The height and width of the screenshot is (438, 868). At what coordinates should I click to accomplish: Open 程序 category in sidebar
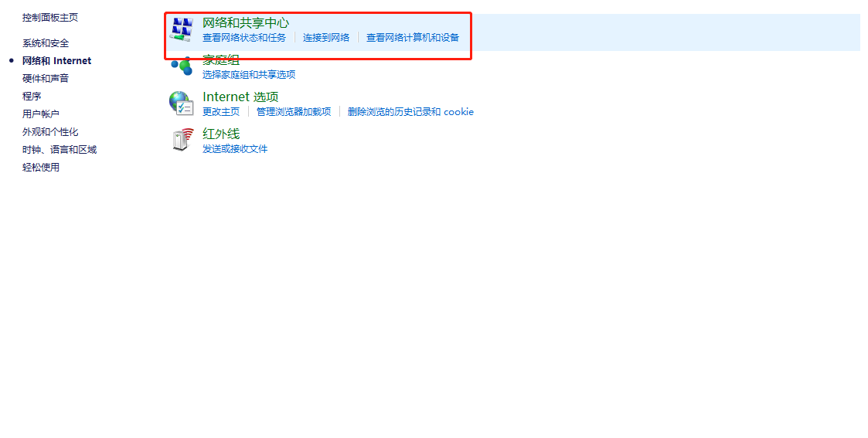[x=32, y=97]
